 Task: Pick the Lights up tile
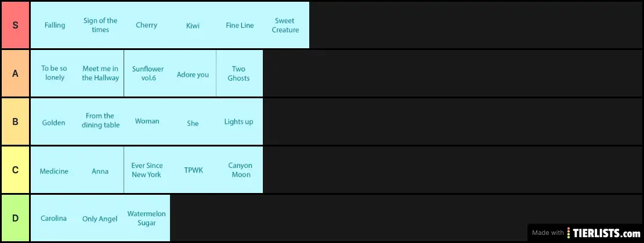[x=239, y=121]
